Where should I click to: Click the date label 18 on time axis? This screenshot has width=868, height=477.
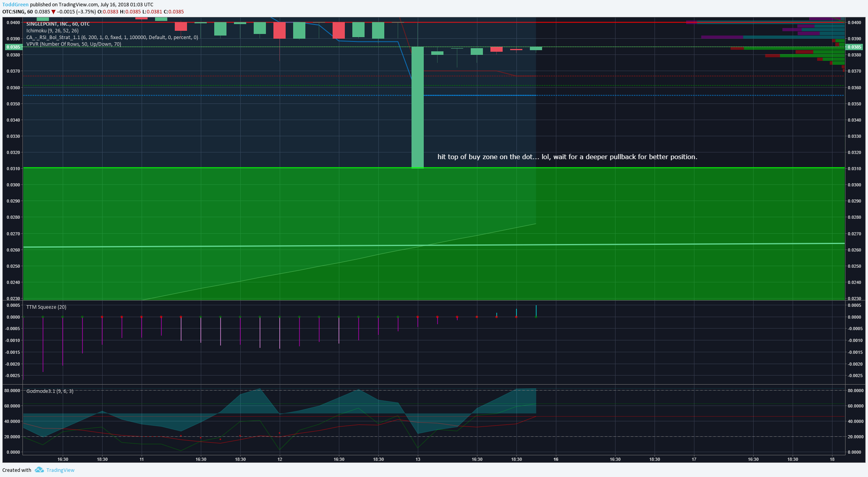point(832,459)
